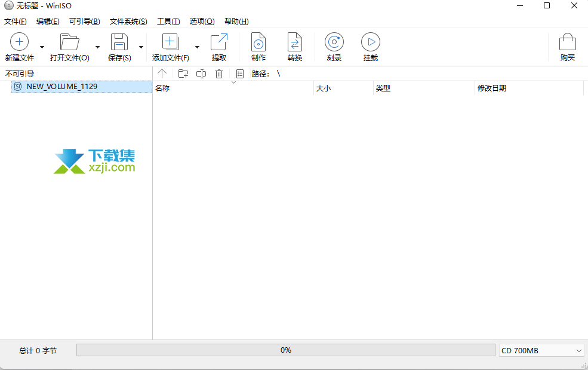Create a new folder with the folder-plus icon
Screen dimensions: 588x370
pos(183,74)
